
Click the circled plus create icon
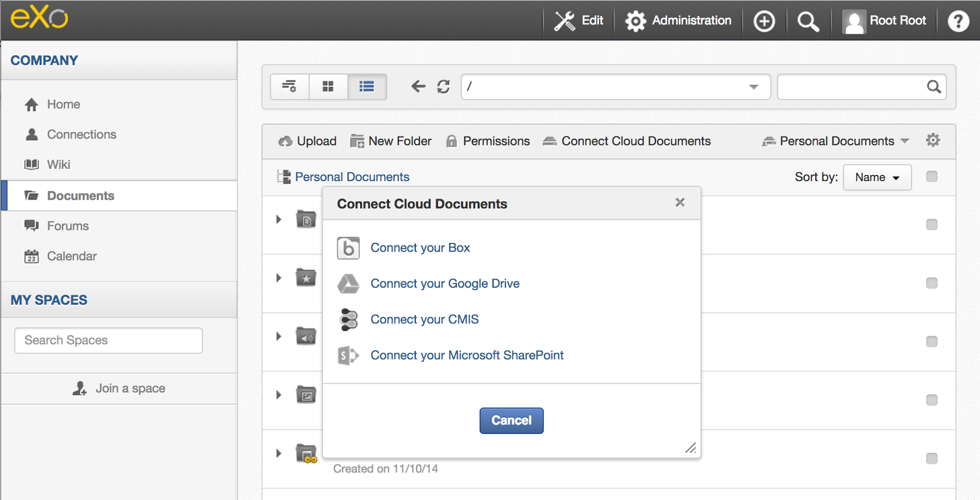764,21
